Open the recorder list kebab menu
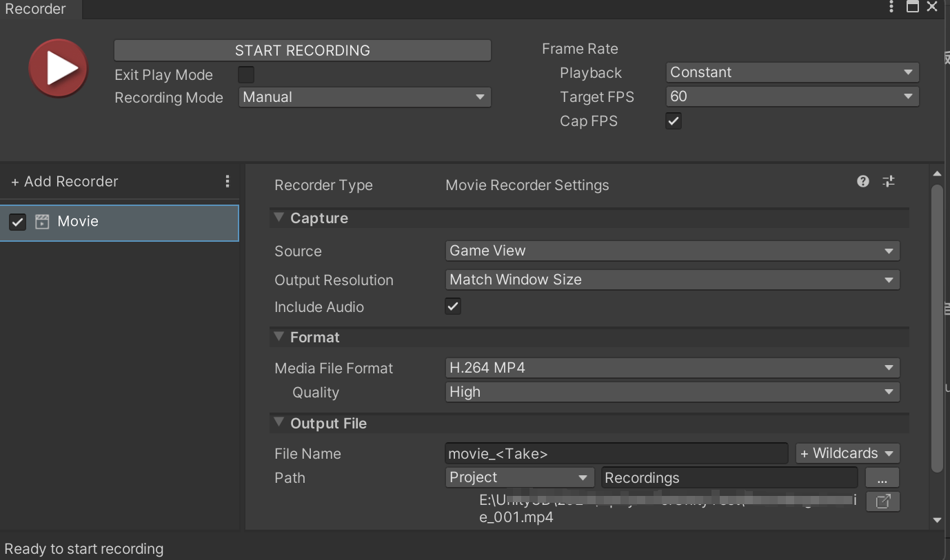Viewport: 950px width, 560px height. pos(228,181)
